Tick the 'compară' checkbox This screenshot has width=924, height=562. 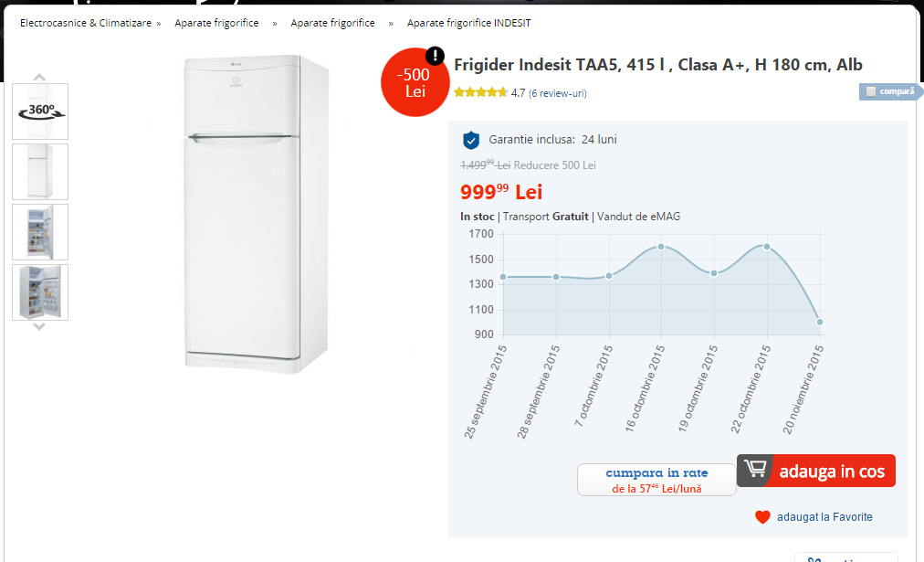point(871,91)
